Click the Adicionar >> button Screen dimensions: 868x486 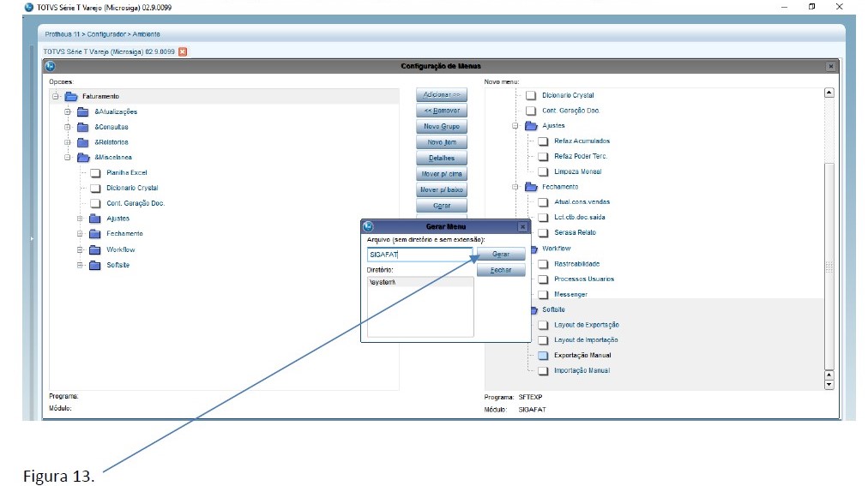pos(441,94)
